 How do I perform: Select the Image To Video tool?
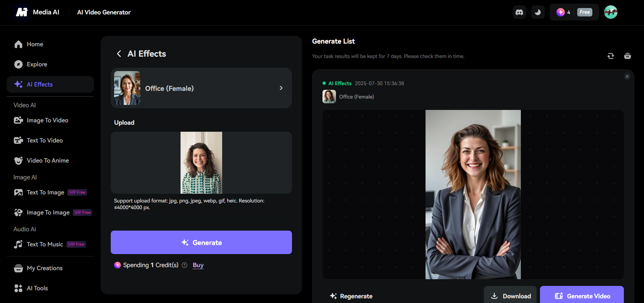48,120
